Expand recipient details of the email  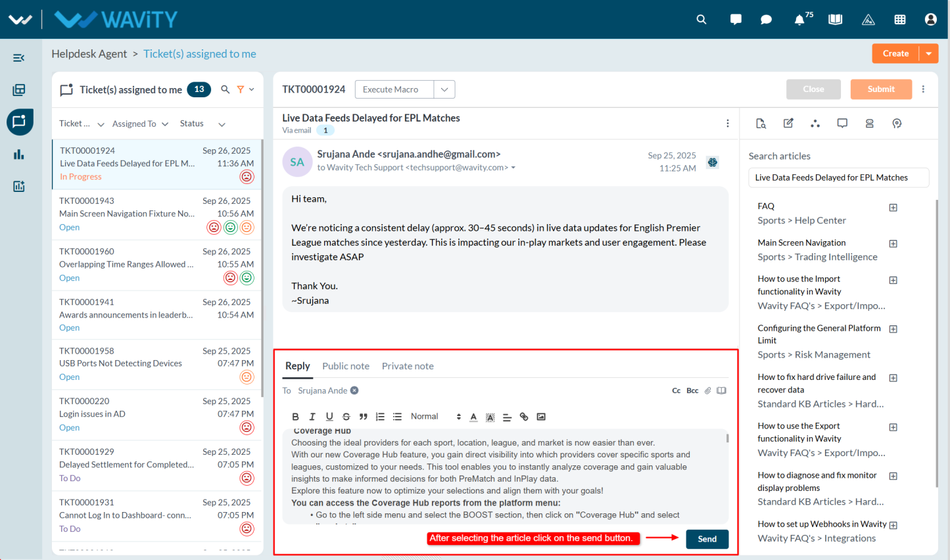coord(513,168)
